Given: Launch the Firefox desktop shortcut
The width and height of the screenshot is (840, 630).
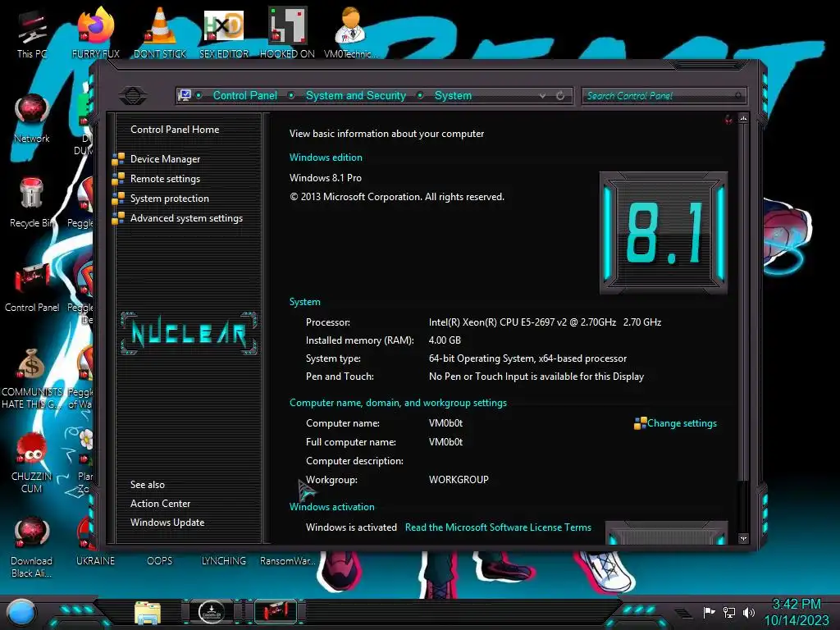Looking at the screenshot, I should (x=95, y=33).
